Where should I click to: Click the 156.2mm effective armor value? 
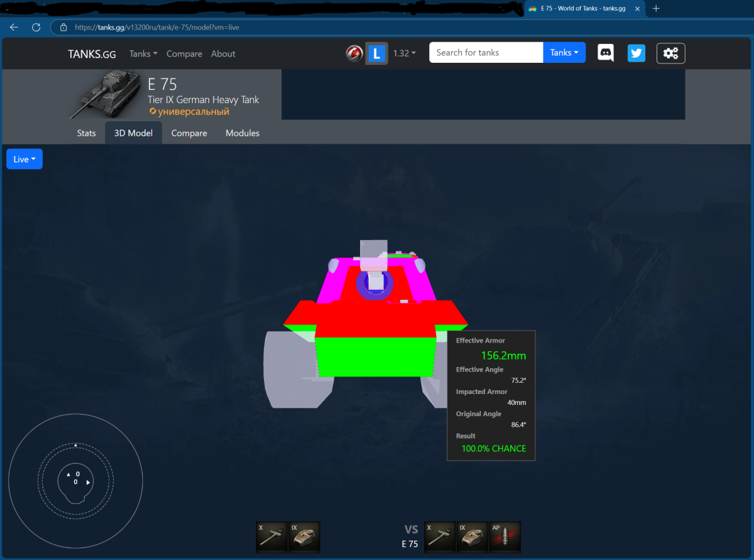tap(503, 356)
